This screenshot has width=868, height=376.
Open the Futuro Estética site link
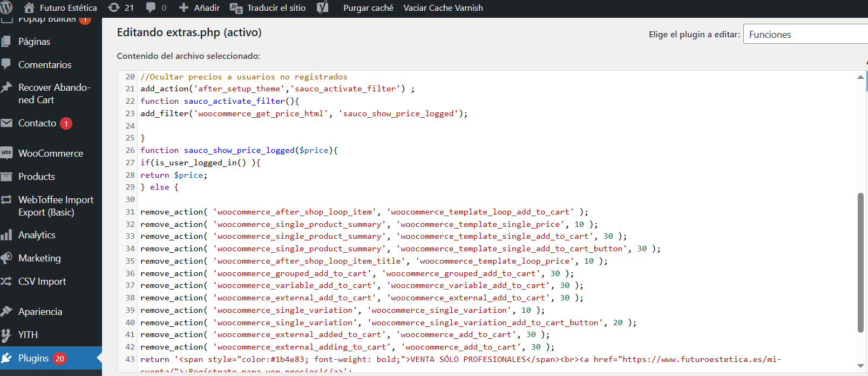click(x=69, y=8)
